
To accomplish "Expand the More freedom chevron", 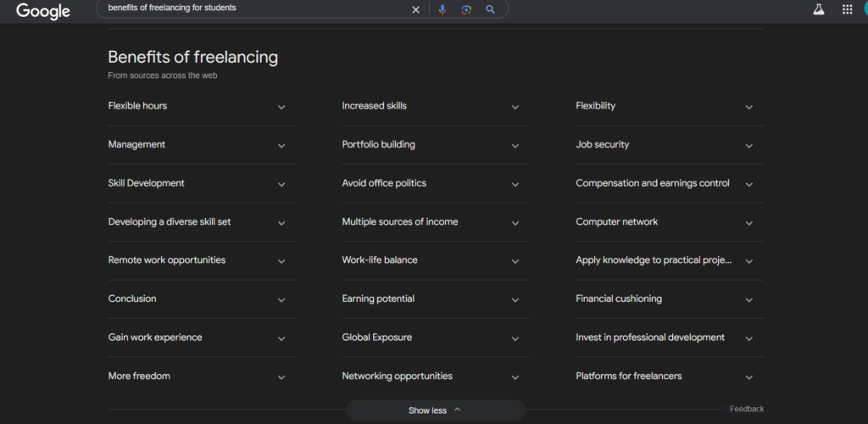I will click(281, 377).
